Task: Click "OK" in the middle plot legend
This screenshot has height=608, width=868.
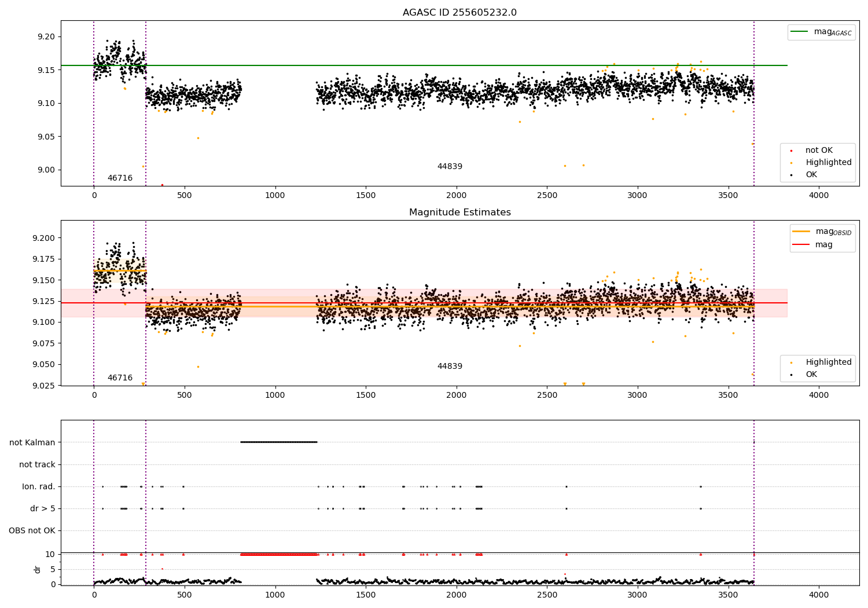Action: pos(811,375)
